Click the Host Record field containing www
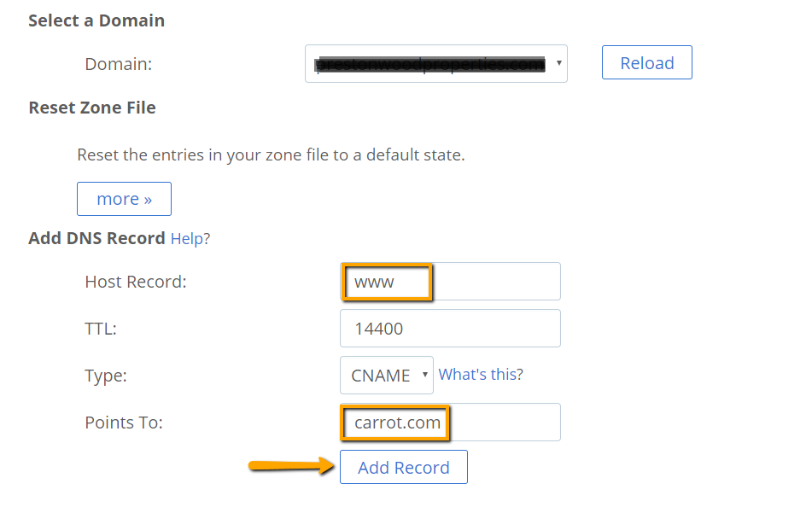Screen dimensions: 812x513 coord(450,282)
